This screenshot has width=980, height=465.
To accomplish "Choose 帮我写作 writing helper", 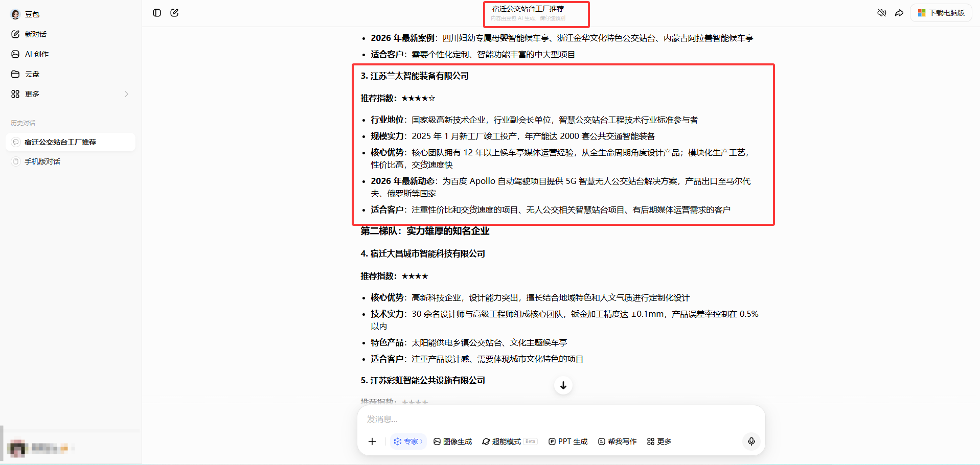I will (617, 441).
